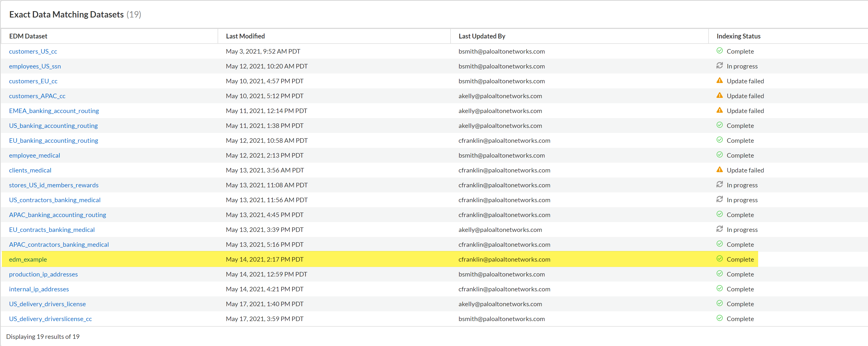
Task: Click the warning icon for EMEA_banking_account_routing
Action: pyautogui.click(x=719, y=110)
